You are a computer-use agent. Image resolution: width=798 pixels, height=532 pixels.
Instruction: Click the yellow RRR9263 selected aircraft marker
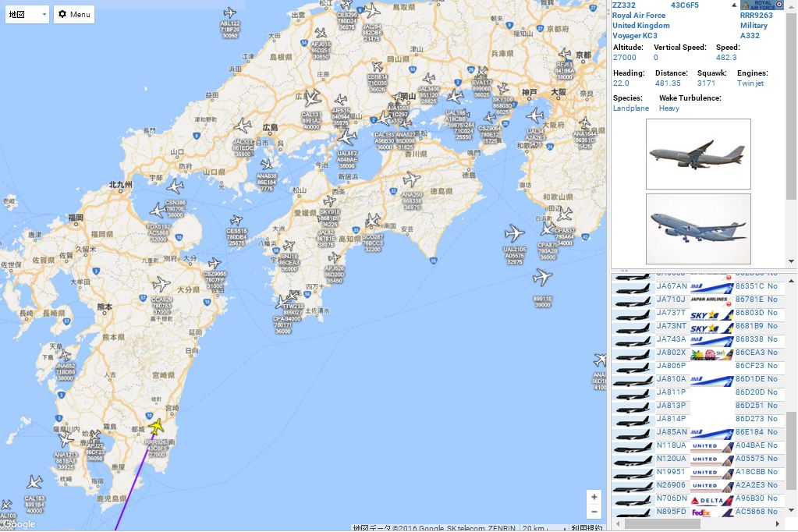click(156, 427)
